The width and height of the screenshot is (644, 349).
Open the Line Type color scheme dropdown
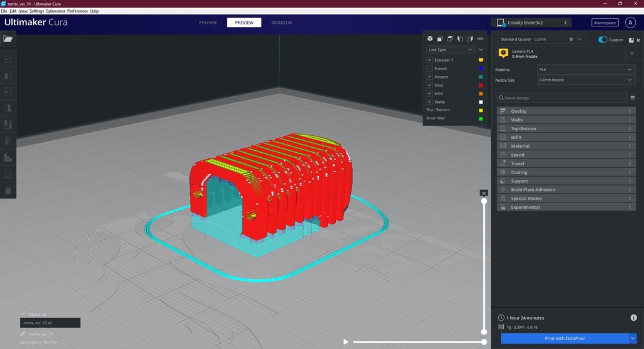pyautogui.click(x=450, y=50)
